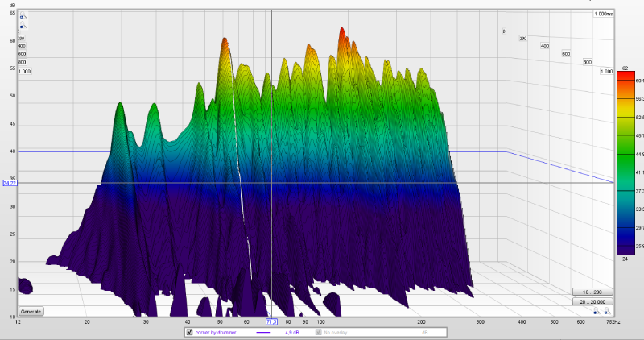Click the tallest red peak near 52 Hz

click(x=225, y=39)
